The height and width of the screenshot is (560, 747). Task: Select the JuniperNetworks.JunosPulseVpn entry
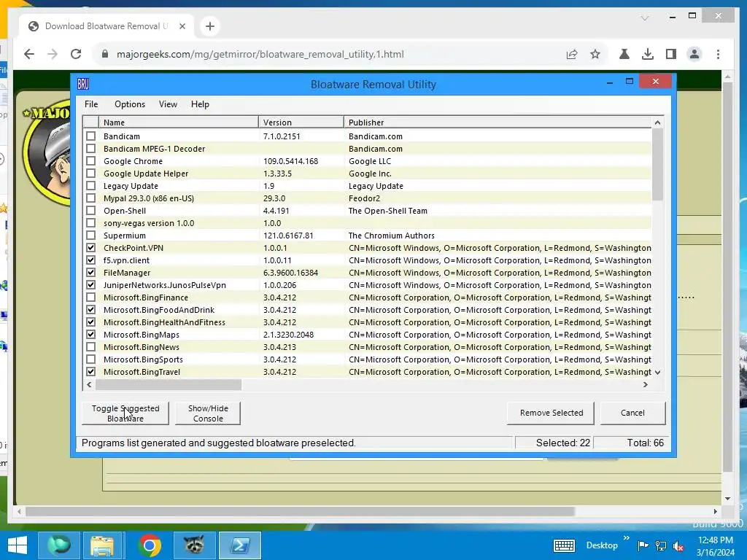coord(164,285)
